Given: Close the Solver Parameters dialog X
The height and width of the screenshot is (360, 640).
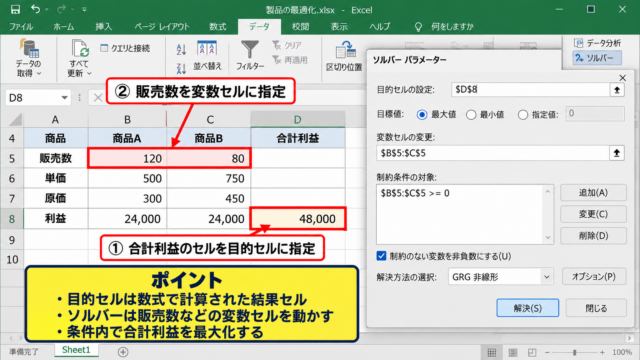Looking at the screenshot, I should click(x=622, y=78).
